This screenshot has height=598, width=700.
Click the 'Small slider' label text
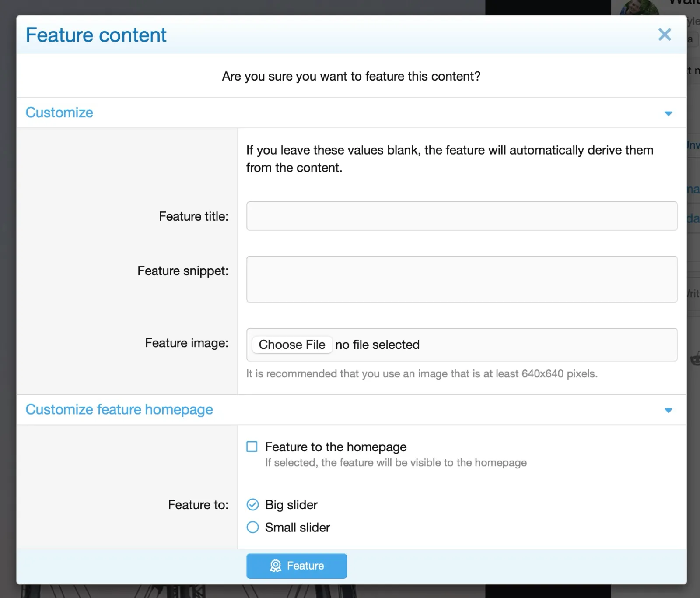tap(297, 528)
